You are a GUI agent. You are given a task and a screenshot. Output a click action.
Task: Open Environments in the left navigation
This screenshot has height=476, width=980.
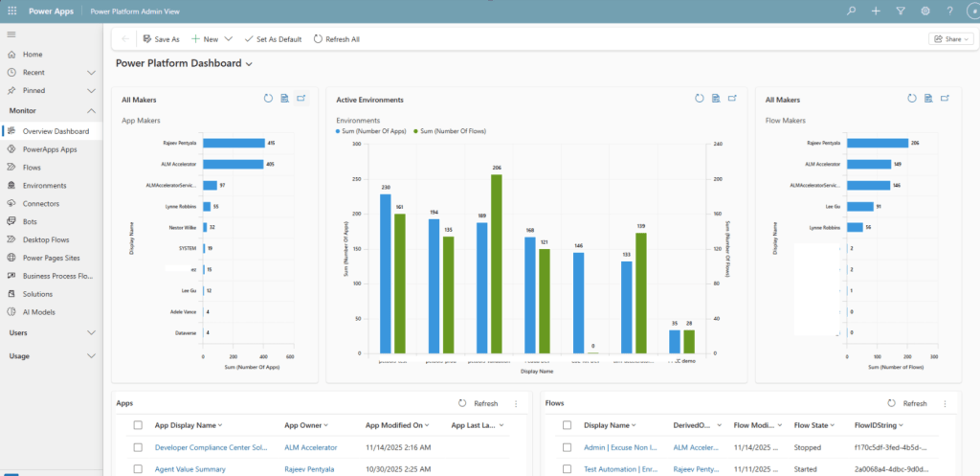pos(44,186)
